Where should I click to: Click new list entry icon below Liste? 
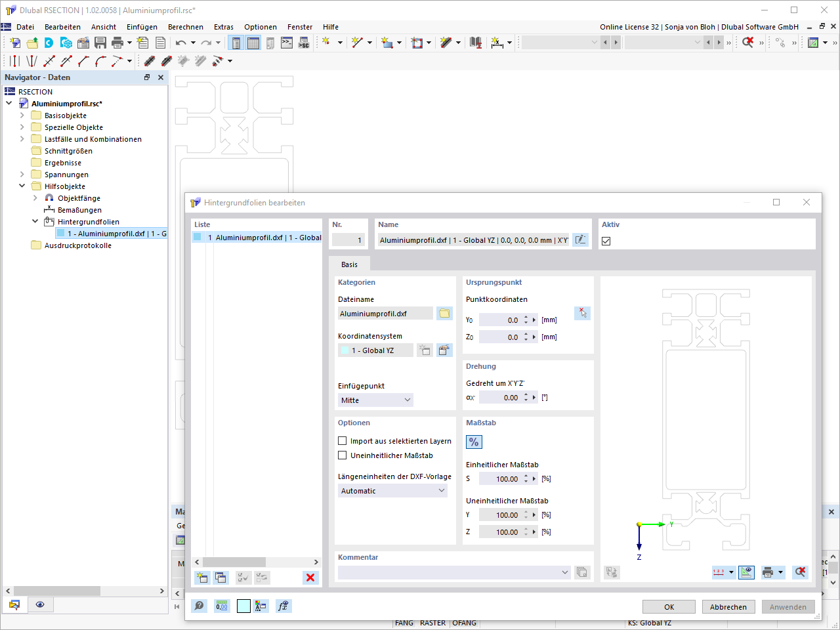pos(202,577)
